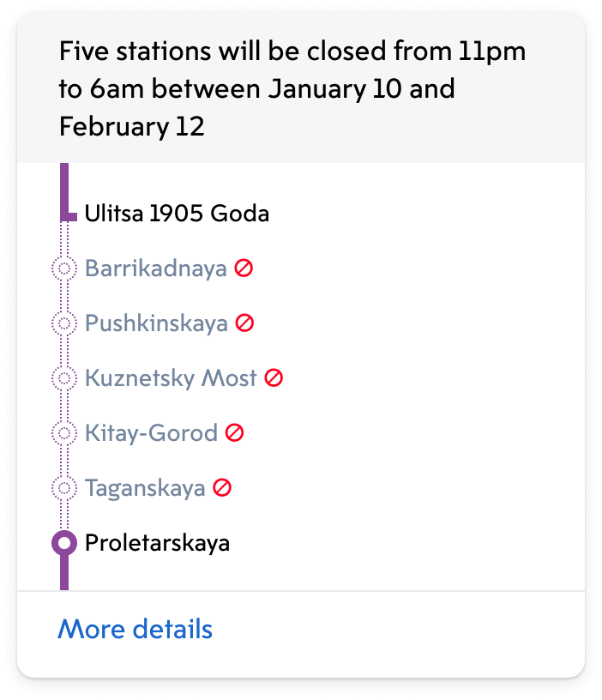Select the Pushkinskaya station name

click(156, 323)
